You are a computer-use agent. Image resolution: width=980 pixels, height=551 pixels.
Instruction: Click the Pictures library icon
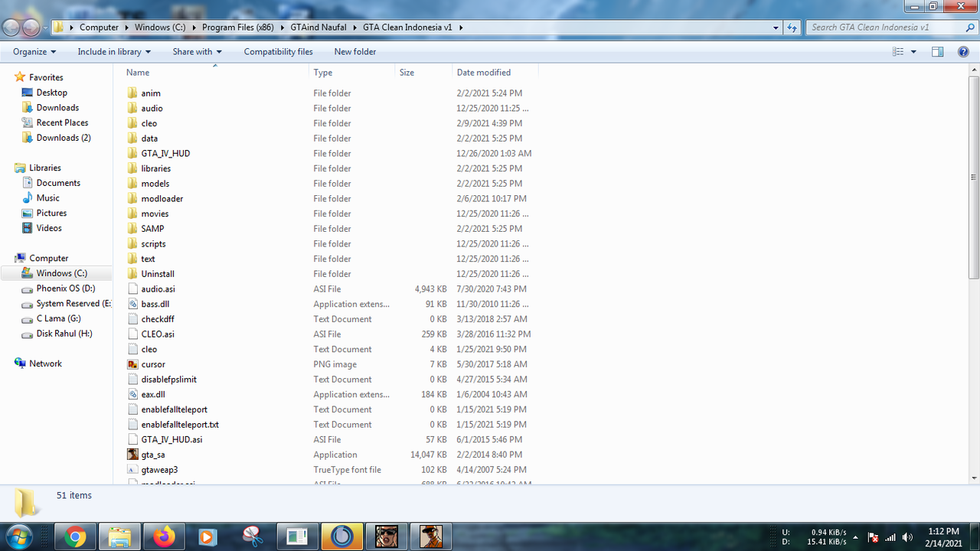(x=28, y=213)
